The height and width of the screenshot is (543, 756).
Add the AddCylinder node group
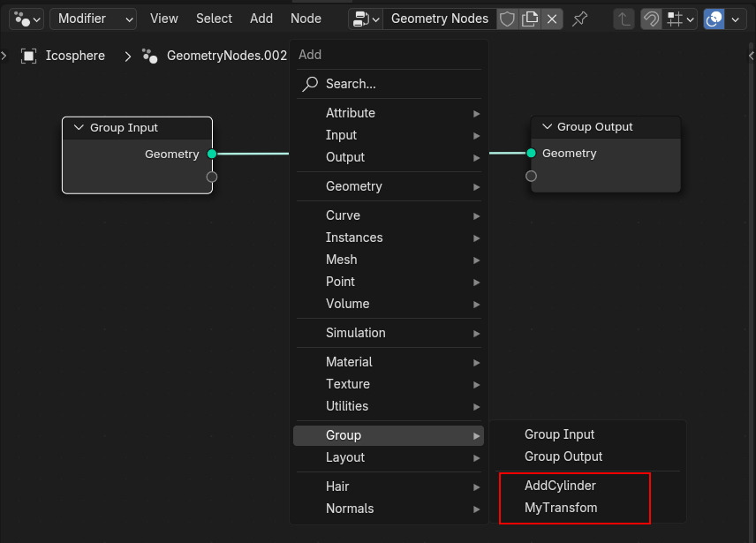[x=587, y=486]
